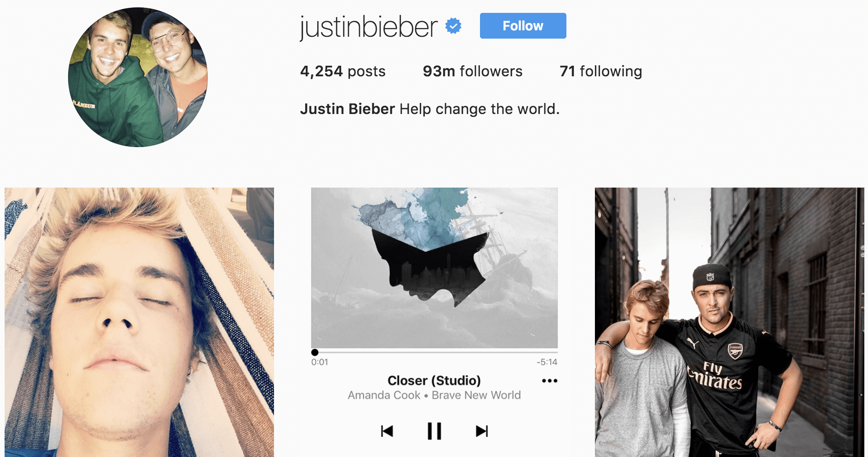868x457 pixels.
Task: Click the 0:01 elapsed time label
Action: point(320,362)
